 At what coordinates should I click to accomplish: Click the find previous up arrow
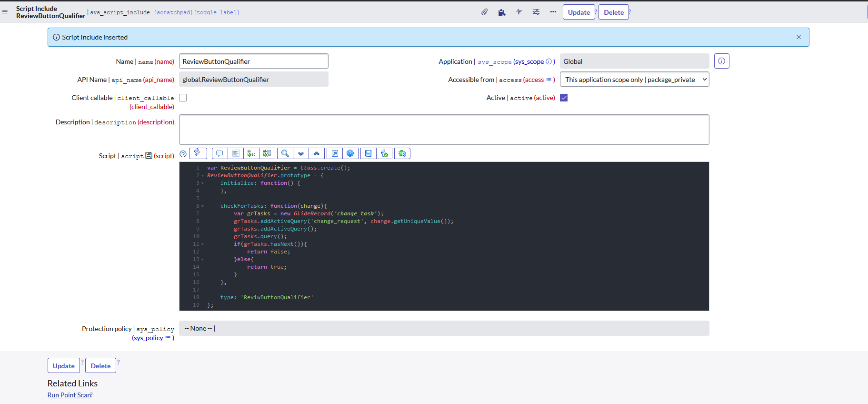(317, 153)
